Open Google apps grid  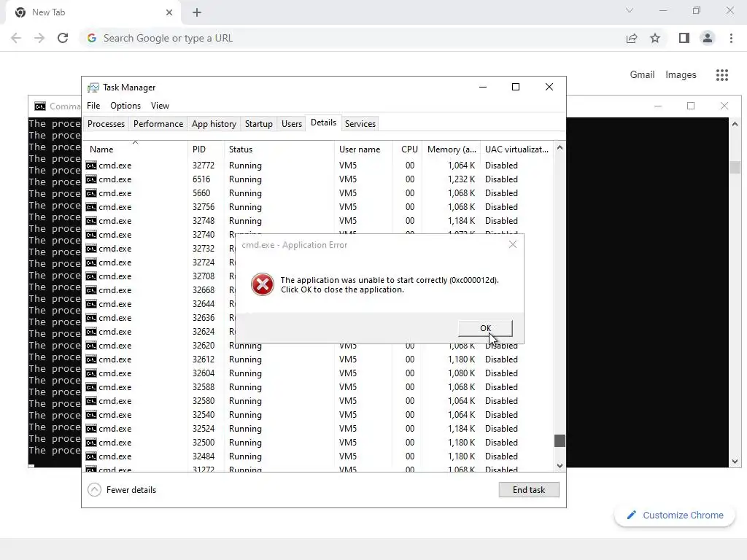coord(722,75)
